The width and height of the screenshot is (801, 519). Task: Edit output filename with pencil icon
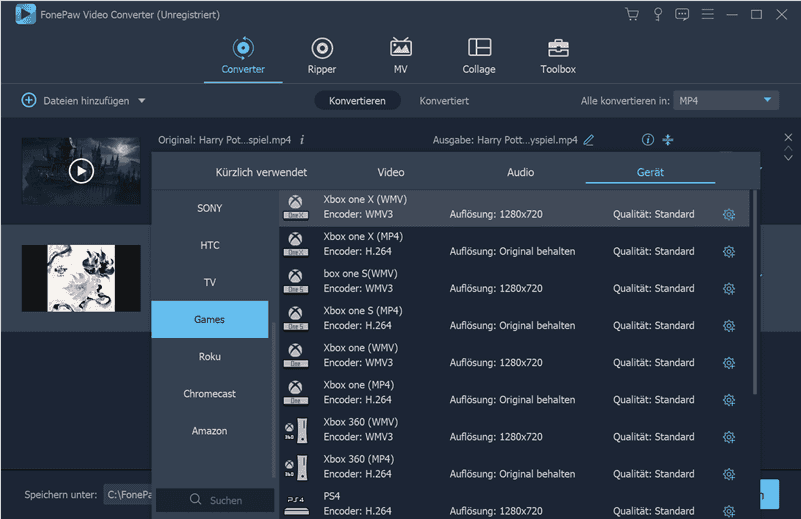(588, 139)
